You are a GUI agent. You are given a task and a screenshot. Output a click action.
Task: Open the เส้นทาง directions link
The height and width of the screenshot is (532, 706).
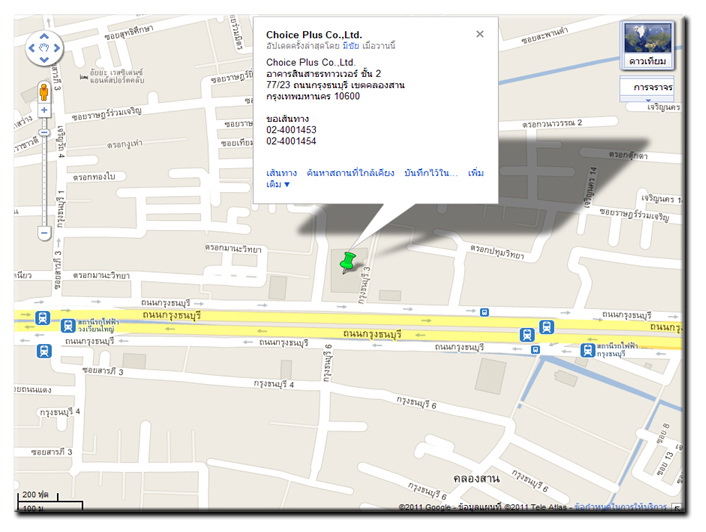281,173
